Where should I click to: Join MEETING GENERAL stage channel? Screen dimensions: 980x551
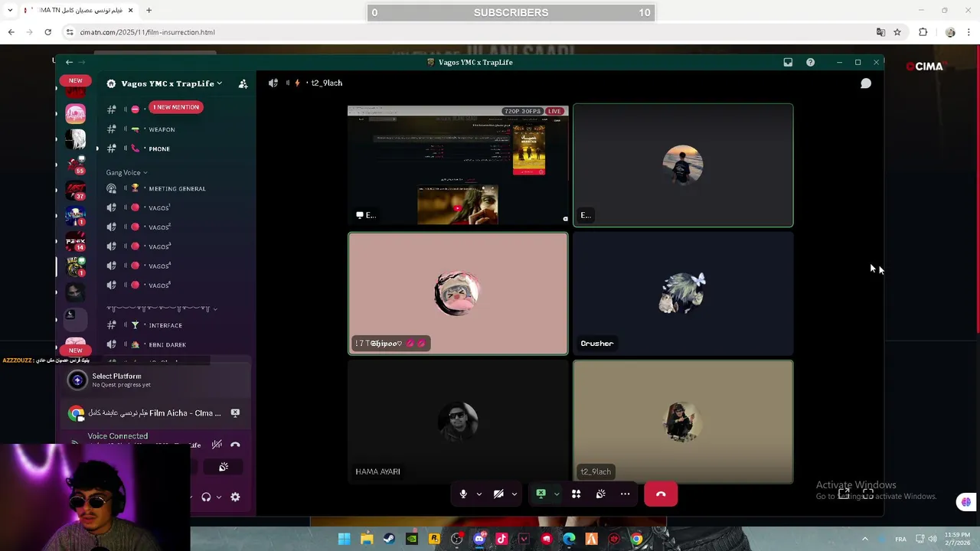177,188
